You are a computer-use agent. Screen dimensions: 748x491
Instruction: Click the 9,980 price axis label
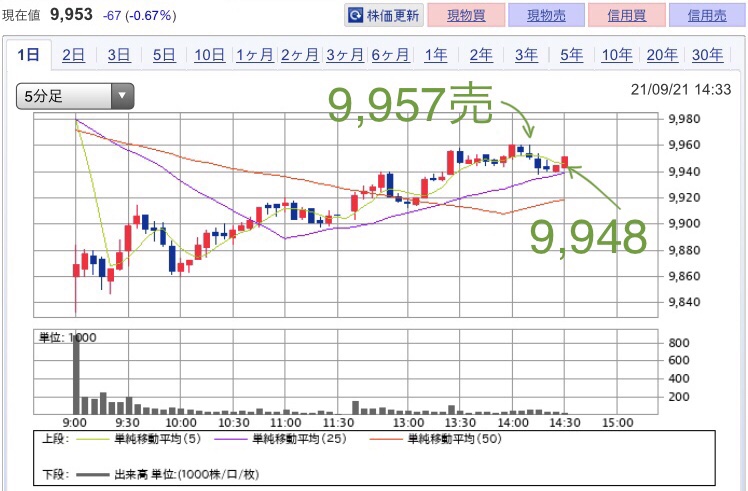[685, 119]
